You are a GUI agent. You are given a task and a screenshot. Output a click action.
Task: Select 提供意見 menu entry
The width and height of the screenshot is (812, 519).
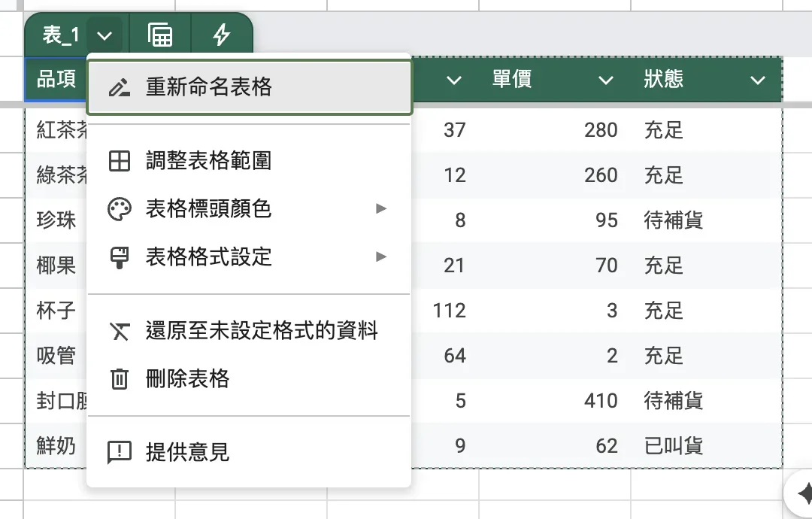pos(249,452)
